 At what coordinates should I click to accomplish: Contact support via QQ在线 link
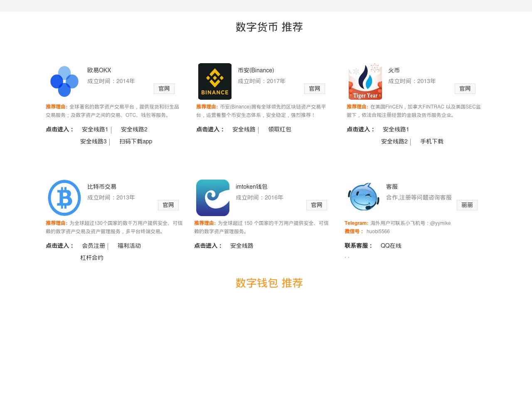coord(391,246)
